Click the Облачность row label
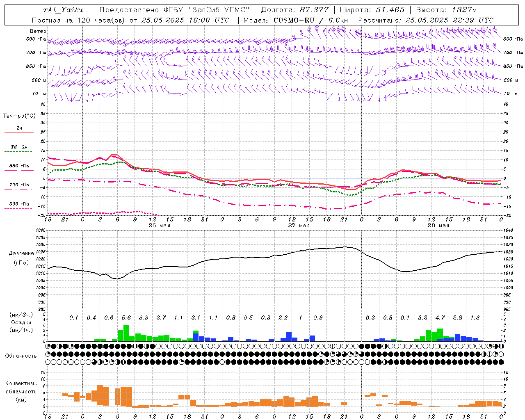This screenshot has width=525, height=420. tap(21, 356)
